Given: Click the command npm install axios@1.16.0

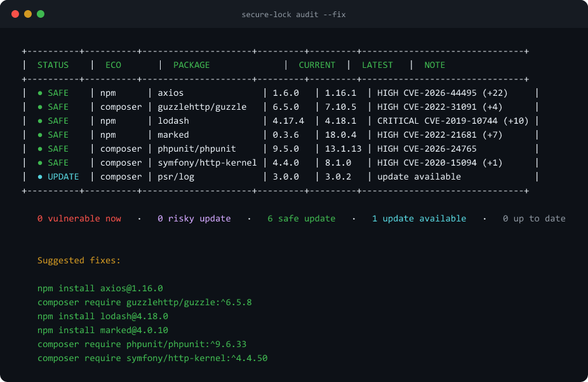Looking at the screenshot, I should click(x=100, y=288).
